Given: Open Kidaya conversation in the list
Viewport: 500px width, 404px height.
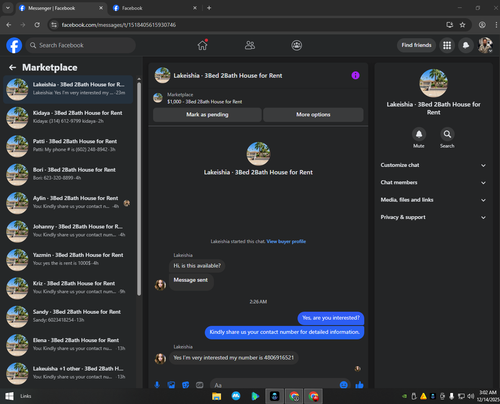Looking at the screenshot, I should coord(68,118).
